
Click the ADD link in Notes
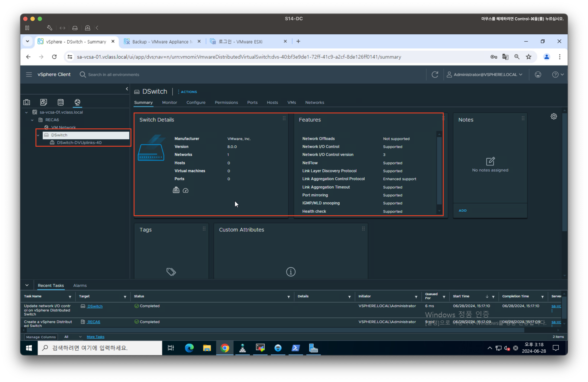pos(463,211)
